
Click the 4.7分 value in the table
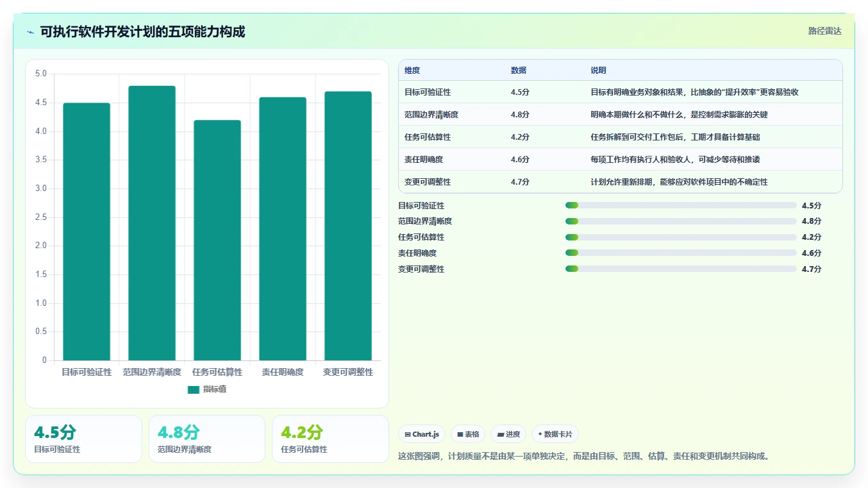[520, 182]
